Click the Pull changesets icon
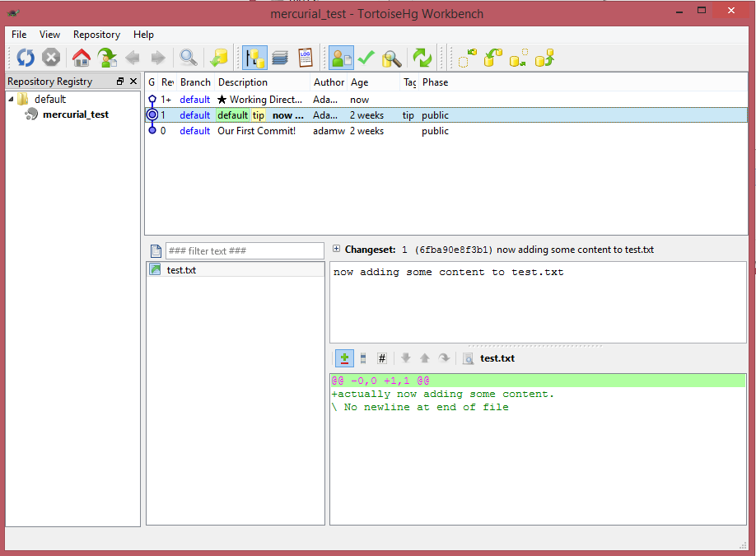 [x=492, y=58]
